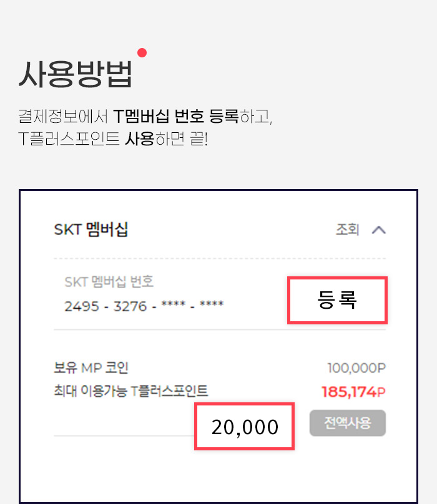Image resolution: width=437 pixels, height=504 pixels.
Task: Click the 보유 MP 코인 label
Action: 91,368
